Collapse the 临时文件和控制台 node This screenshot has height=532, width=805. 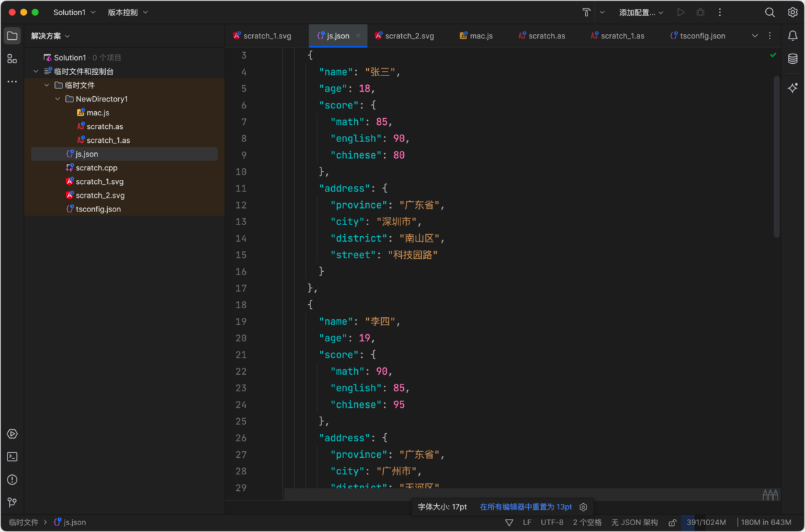coord(36,71)
